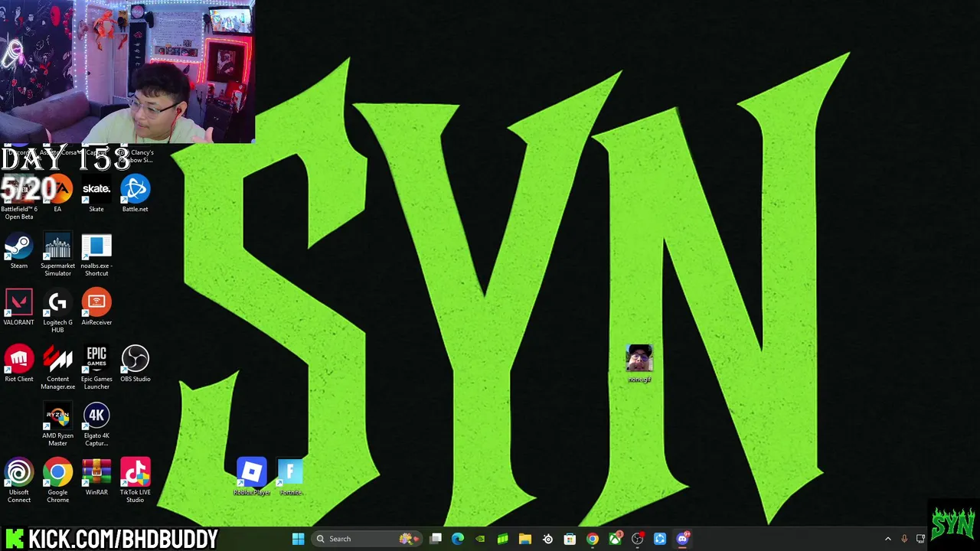Switch to Discord in the taskbar

[x=682, y=539]
